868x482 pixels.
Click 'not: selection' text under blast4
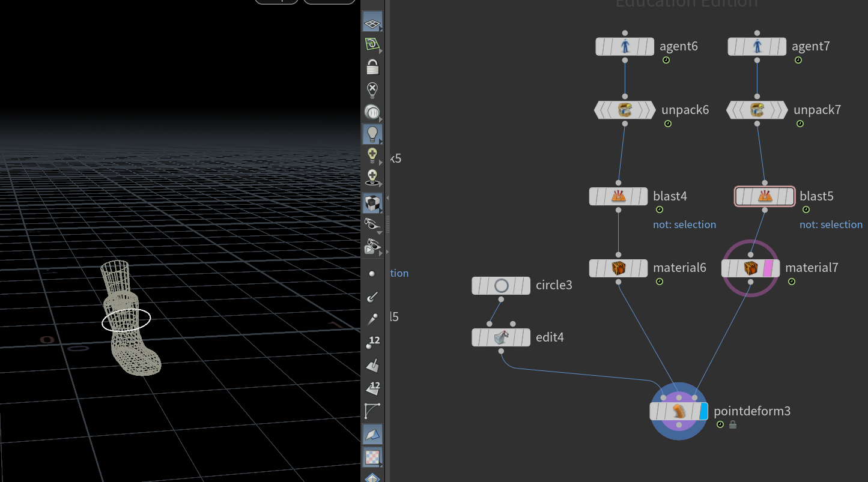[684, 224]
